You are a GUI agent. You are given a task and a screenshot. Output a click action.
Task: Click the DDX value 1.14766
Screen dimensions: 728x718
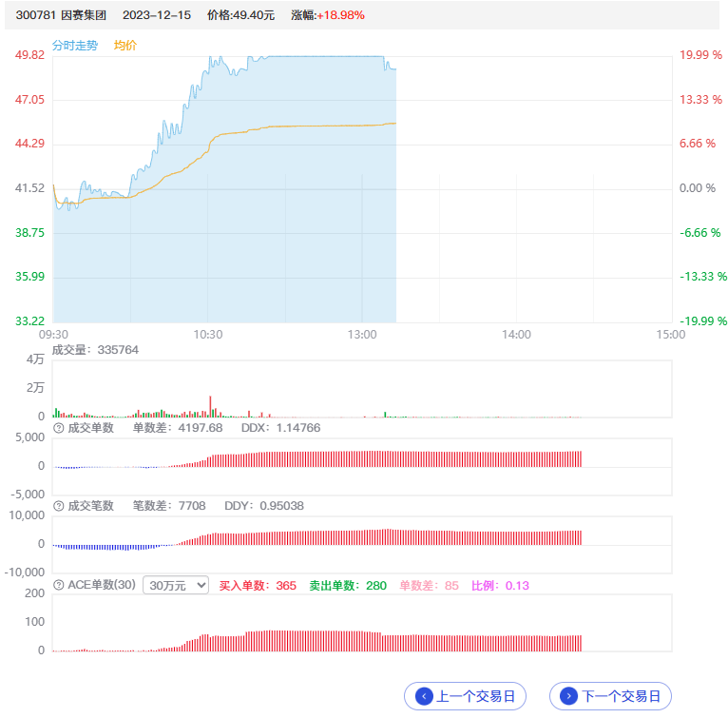[x=294, y=428]
